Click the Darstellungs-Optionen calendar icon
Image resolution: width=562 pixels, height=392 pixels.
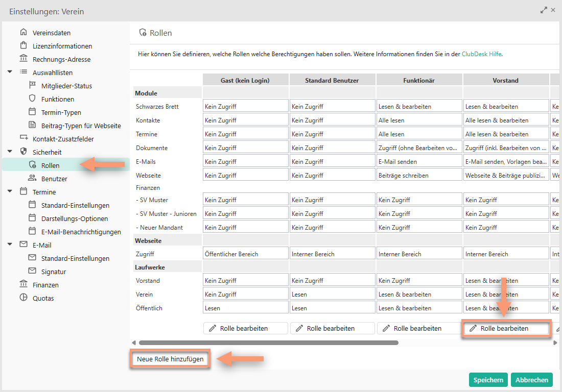pyautogui.click(x=32, y=217)
